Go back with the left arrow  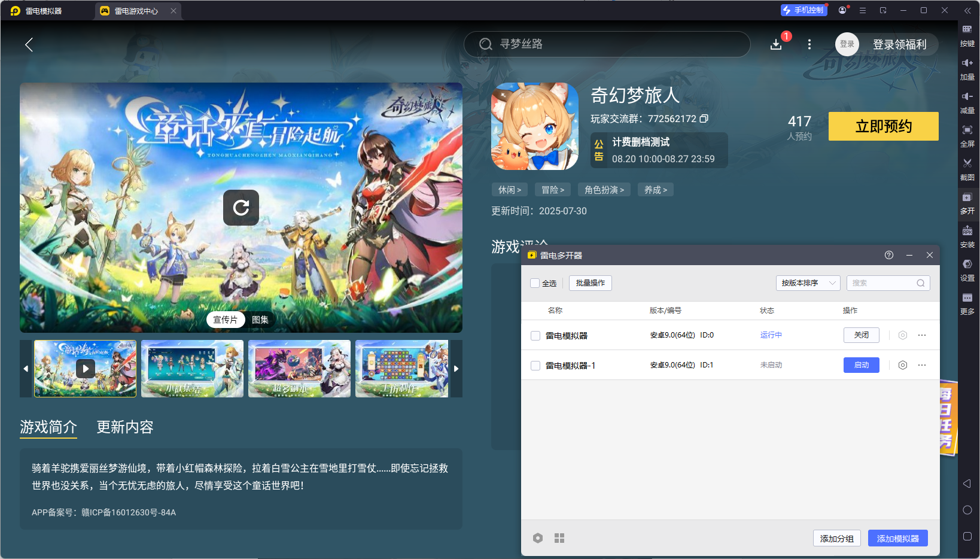point(29,44)
